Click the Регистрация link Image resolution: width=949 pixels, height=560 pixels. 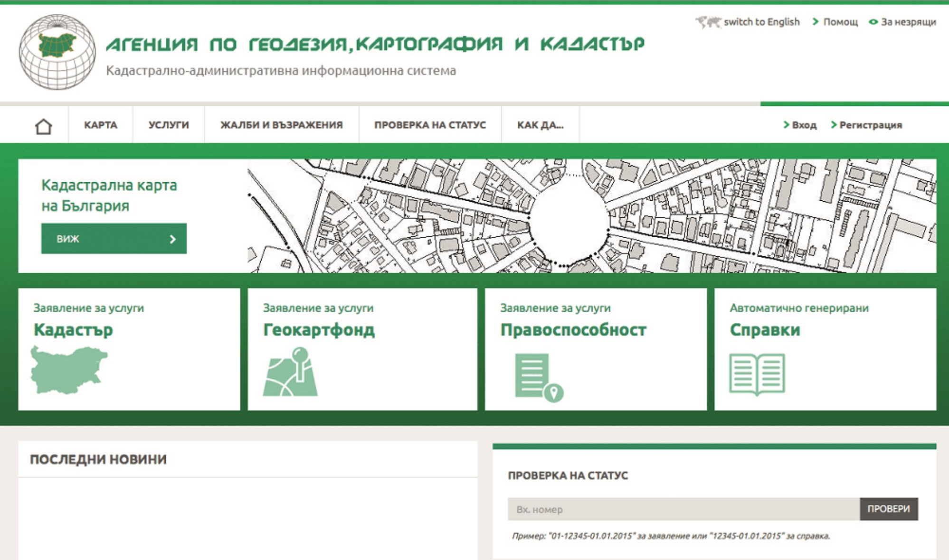(870, 125)
